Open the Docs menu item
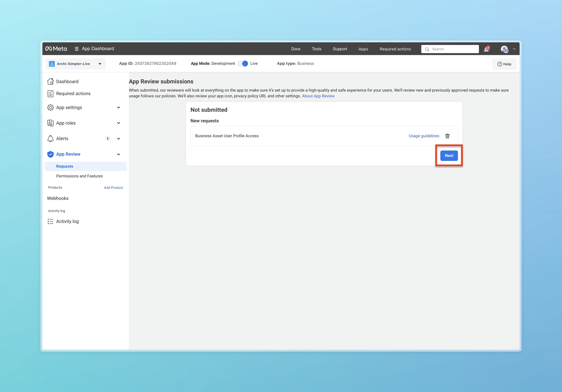This screenshot has width=562, height=392. pos(295,49)
